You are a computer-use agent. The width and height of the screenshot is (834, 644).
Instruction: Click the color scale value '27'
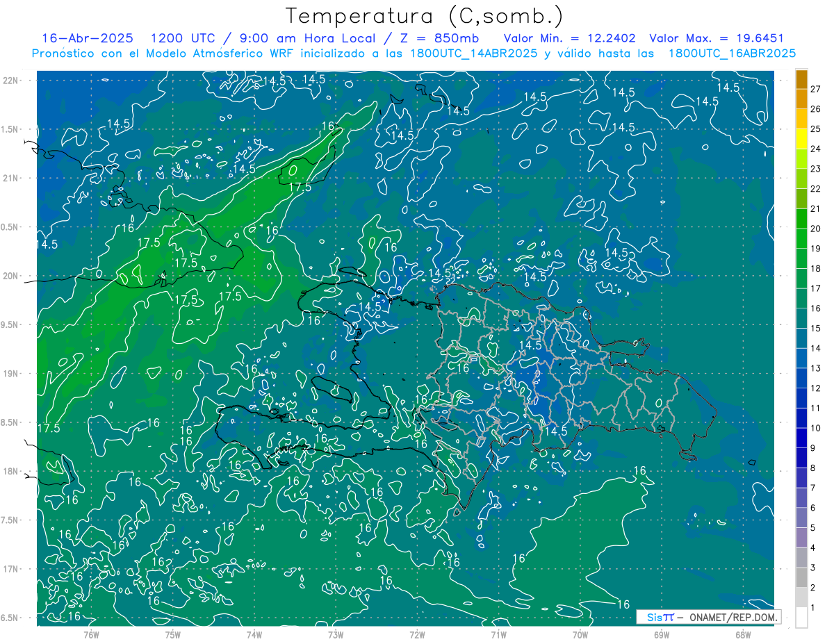tap(816, 89)
